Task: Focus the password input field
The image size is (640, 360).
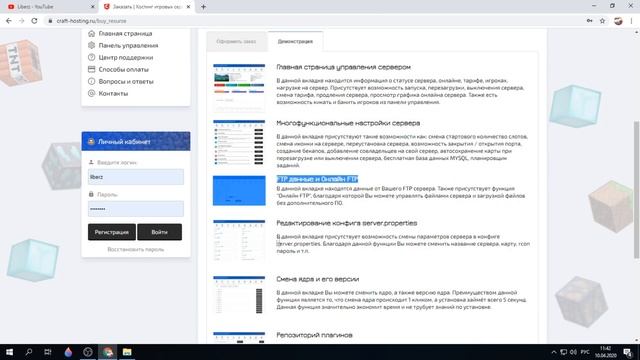Action: pyautogui.click(x=136, y=209)
